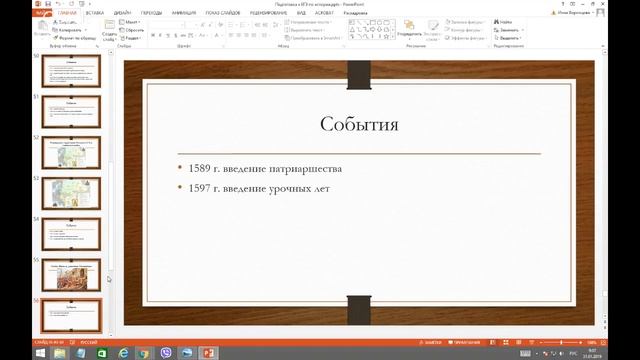Click Align Text (Выровнять текст) button
This screenshot has width=640, height=360.
[304, 30]
